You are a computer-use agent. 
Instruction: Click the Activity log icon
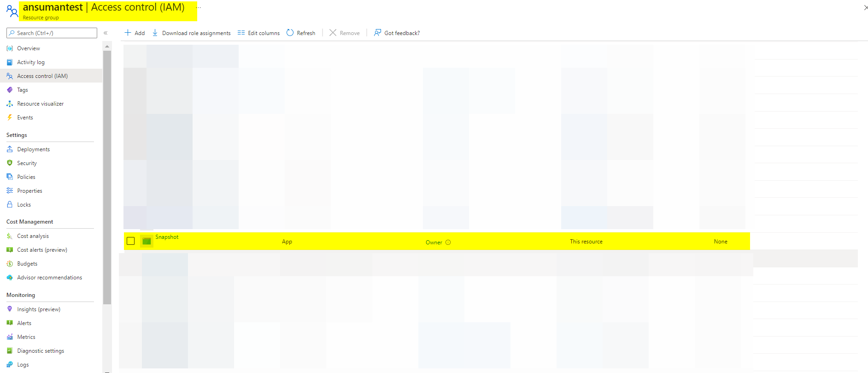click(10, 62)
